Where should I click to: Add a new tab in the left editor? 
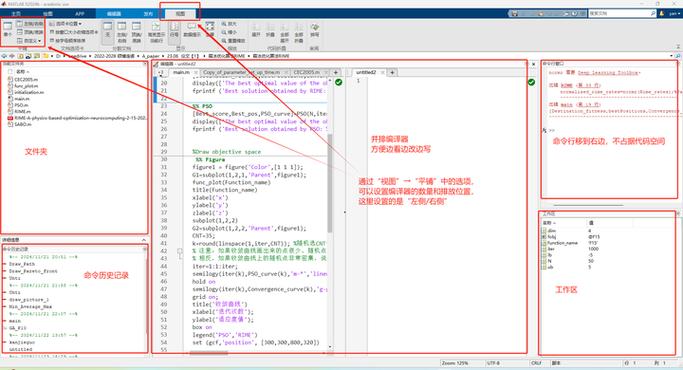coord(336,72)
